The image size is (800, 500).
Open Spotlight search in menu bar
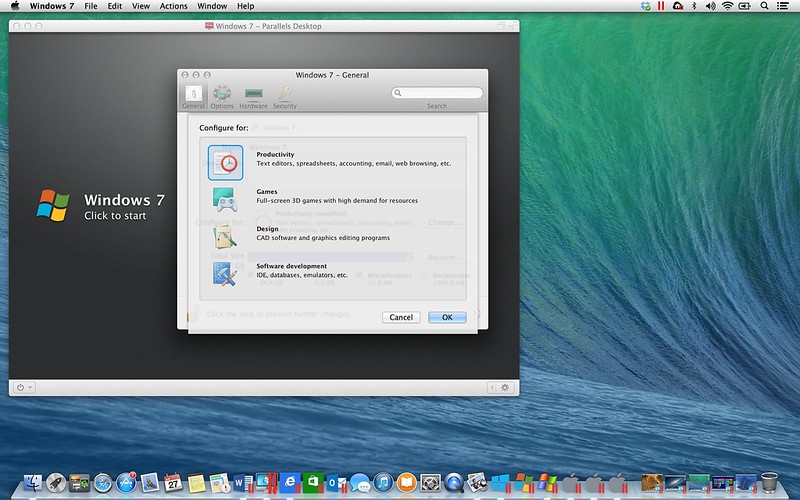tap(765, 6)
